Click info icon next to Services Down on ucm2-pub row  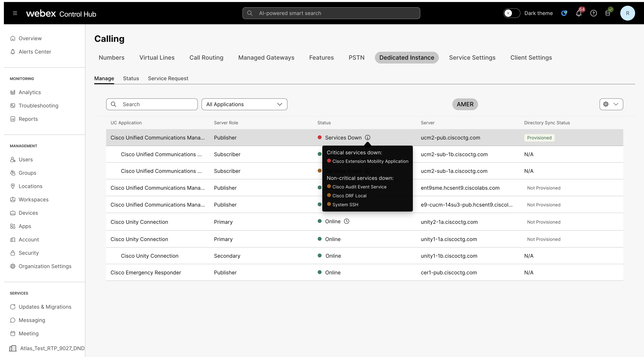(x=367, y=137)
